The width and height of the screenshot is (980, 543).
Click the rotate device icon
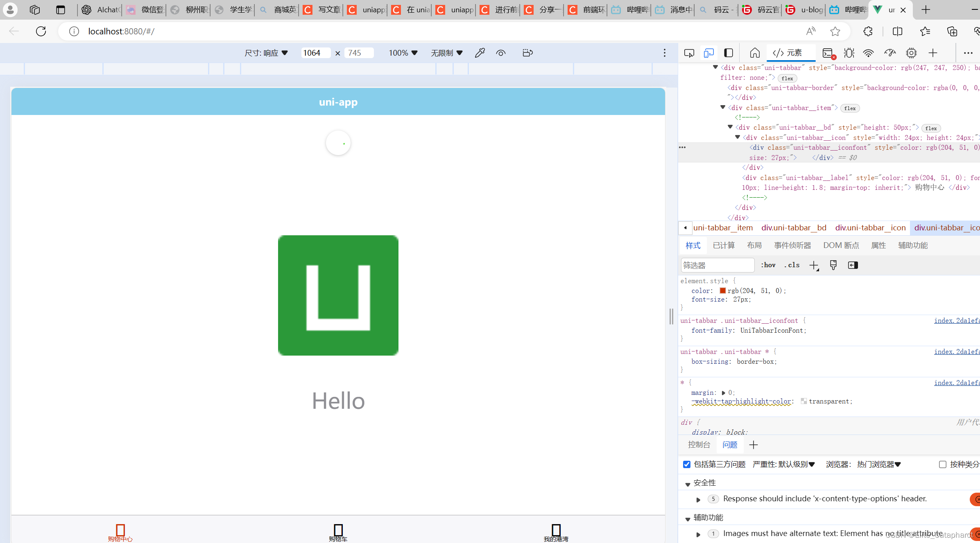[527, 53]
